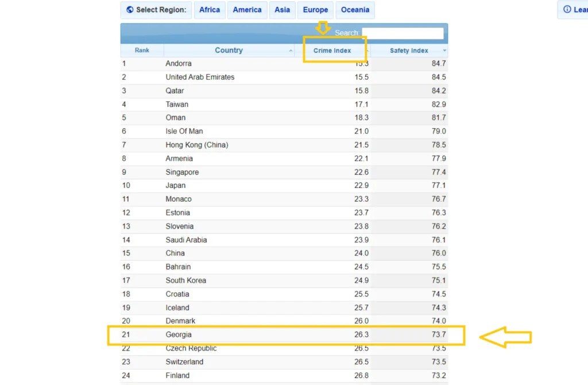Image resolution: width=588 pixels, height=385 pixels.
Task: Click inside the Search input field
Action: tap(403, 33)
